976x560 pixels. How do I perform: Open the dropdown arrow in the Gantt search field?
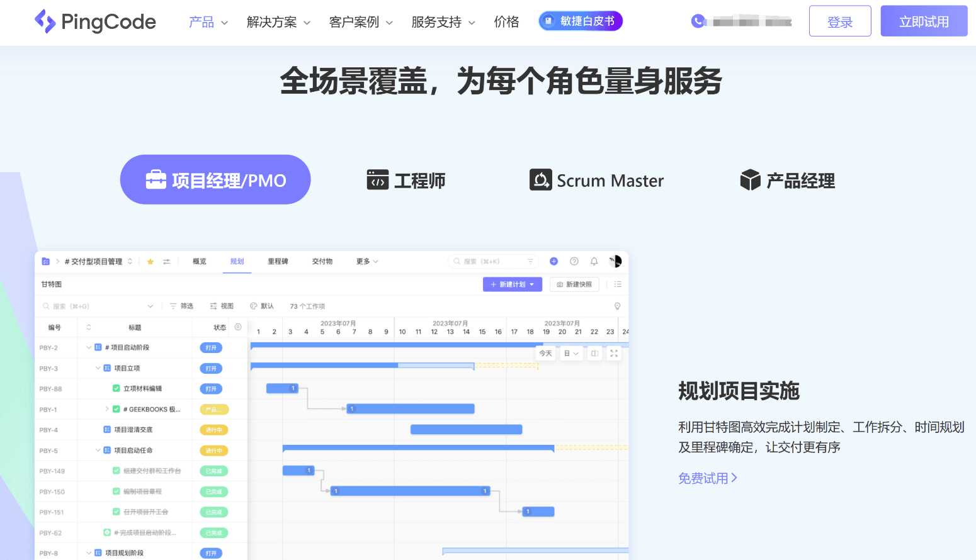point(150,306)
